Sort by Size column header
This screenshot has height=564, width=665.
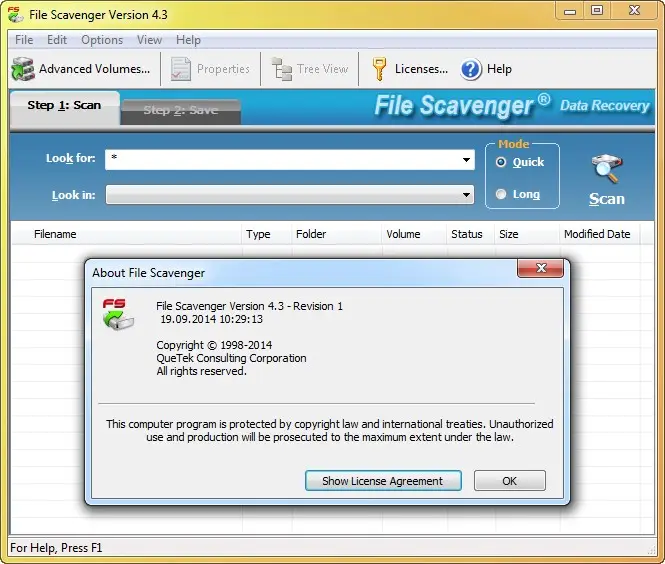(x=527, y=234)
